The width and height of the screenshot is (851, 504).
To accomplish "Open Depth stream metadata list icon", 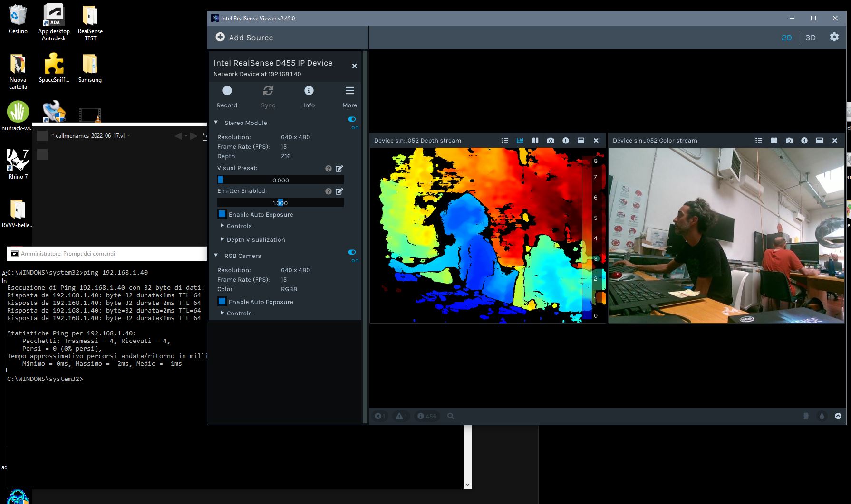I will [505, 141].
